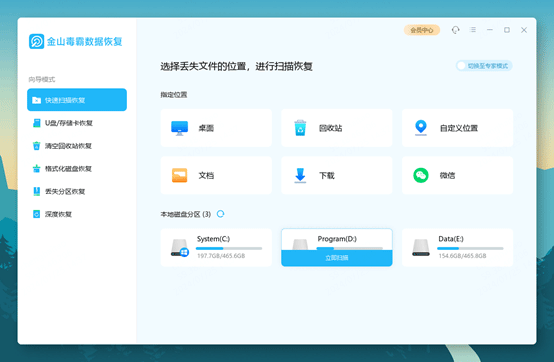Screen dimensions: 554x362
Task: Open customer support headset icon
Action: 455,30
